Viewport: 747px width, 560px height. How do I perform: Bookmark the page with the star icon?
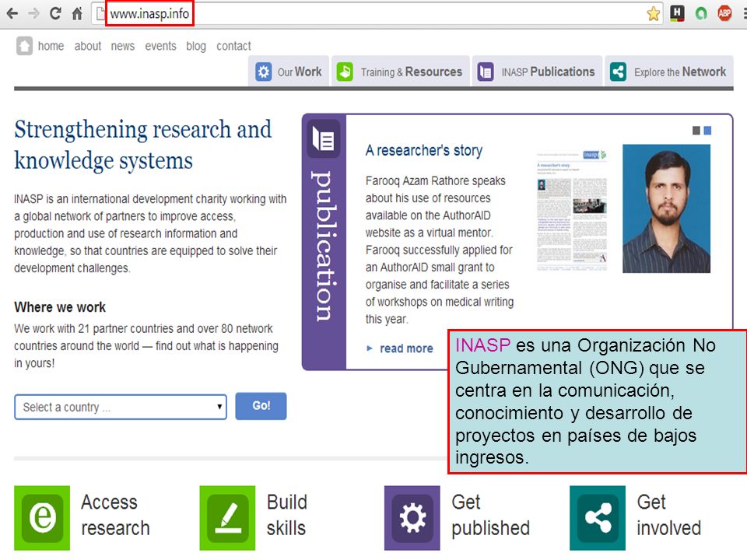653,13
